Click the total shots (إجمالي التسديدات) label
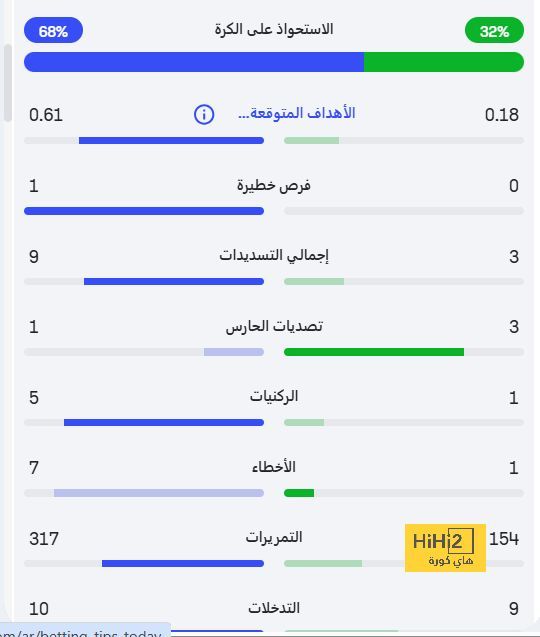This screenshot has height=637, width=540. [274, 256]
